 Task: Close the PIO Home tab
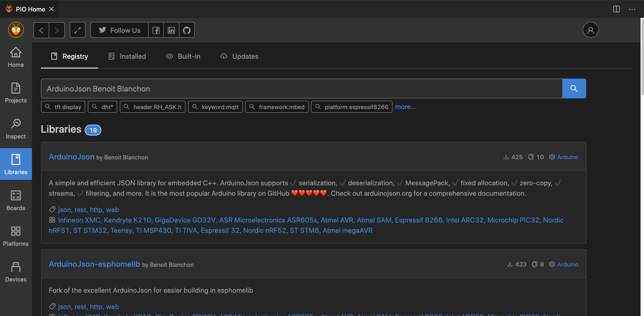(x=52, y=9)
